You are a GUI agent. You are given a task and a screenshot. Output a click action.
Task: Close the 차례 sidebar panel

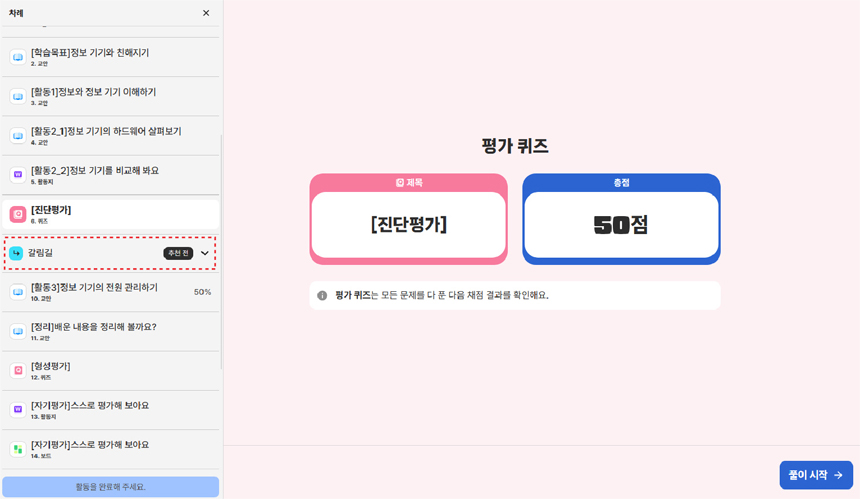click(x=206, y=13)
